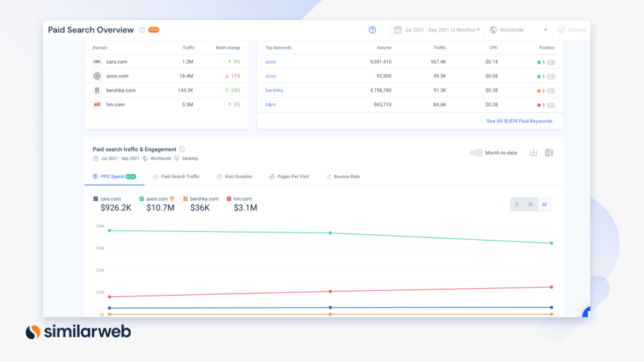Screen dimensions: 644x362
Task: Switch to the Bounce Rate tab
Action: pyautogui.click(x=343, y=177)
